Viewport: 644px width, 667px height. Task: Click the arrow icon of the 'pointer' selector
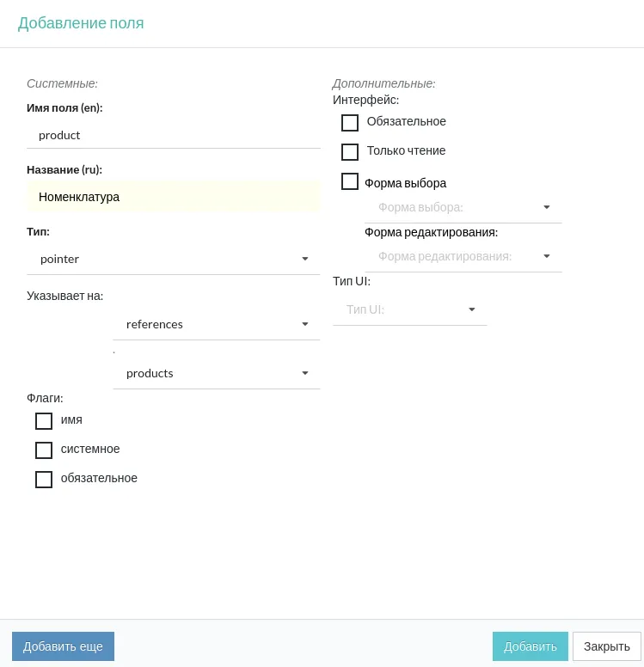pyautogui.click(x=304, y=259)
